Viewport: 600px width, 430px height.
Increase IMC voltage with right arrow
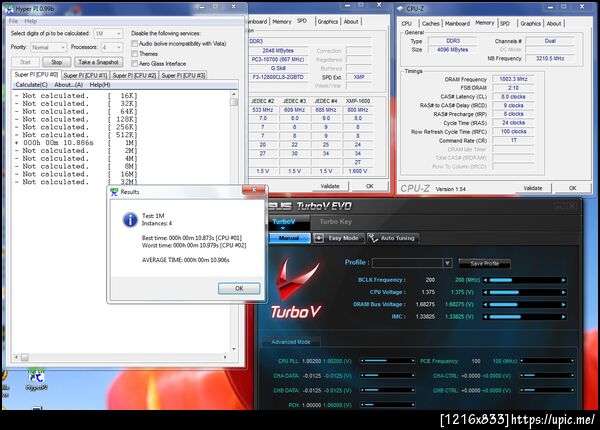[x=563, y=317]
